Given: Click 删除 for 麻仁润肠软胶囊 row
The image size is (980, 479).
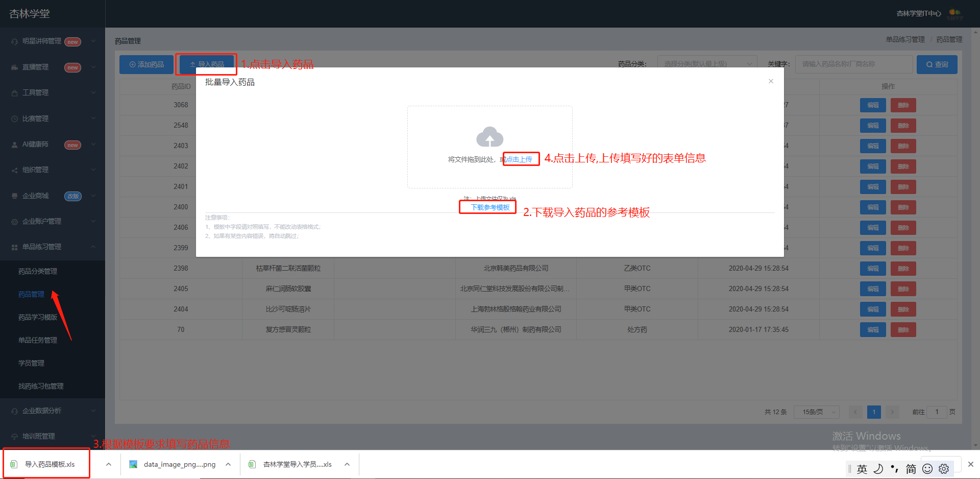Looking at the screenshot, I should (x=903, y=289).
